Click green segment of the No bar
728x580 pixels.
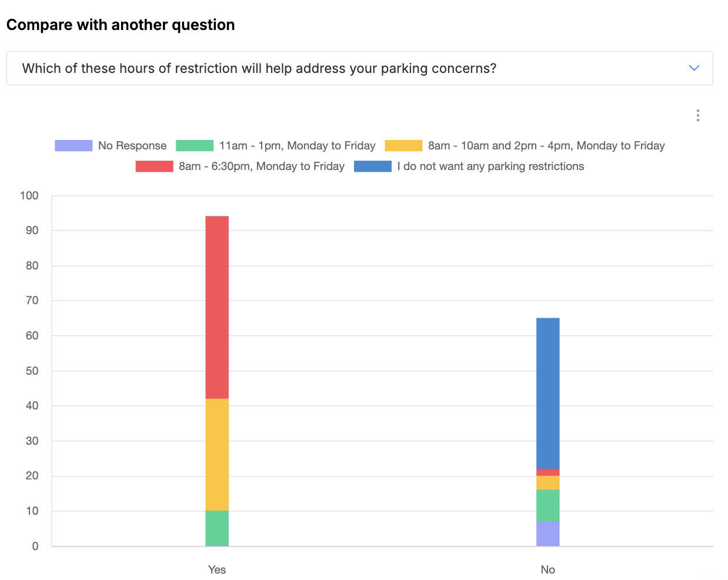click(547, 505)
